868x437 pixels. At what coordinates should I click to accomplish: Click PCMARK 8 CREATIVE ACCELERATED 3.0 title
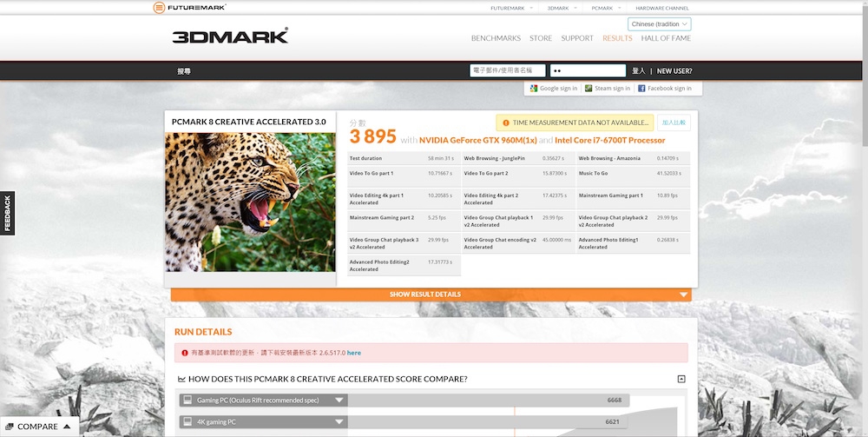[x=248, y=122]
